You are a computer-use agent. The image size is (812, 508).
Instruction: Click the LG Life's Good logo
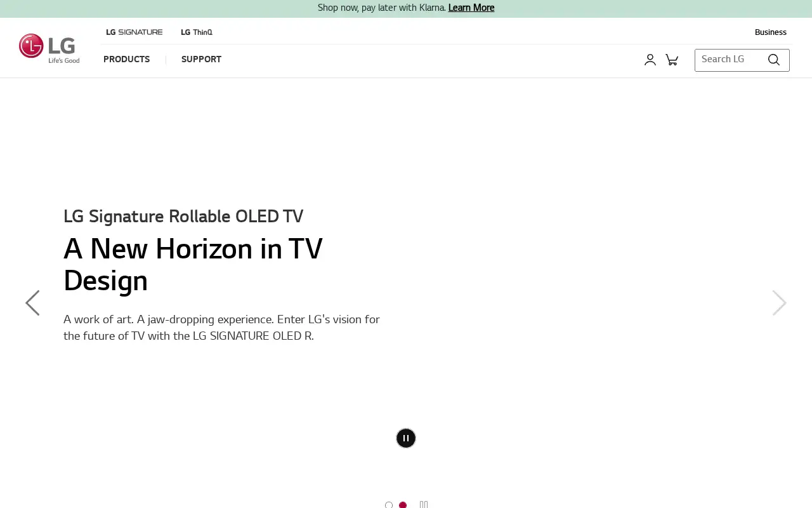pos(49,48)
